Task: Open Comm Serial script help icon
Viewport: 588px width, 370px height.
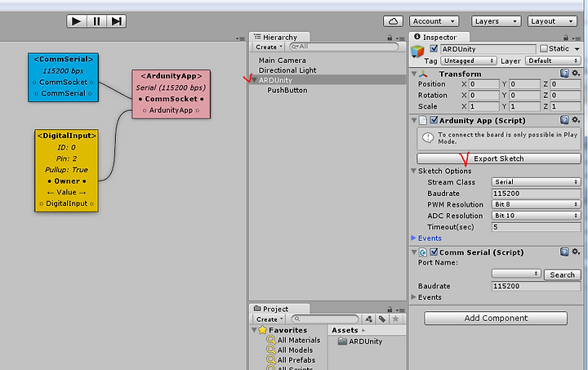Action: (564, 252)
